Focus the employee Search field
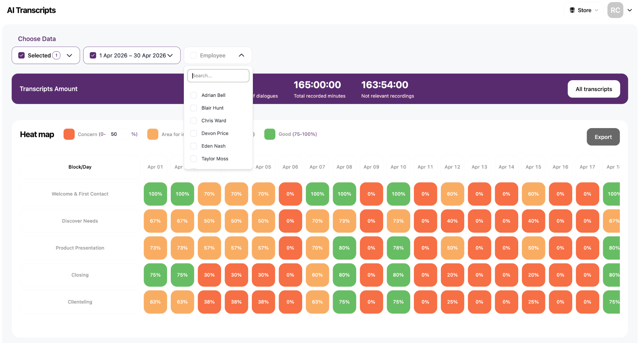This screenshot has width=644, height=343. [x=218, y=76]
